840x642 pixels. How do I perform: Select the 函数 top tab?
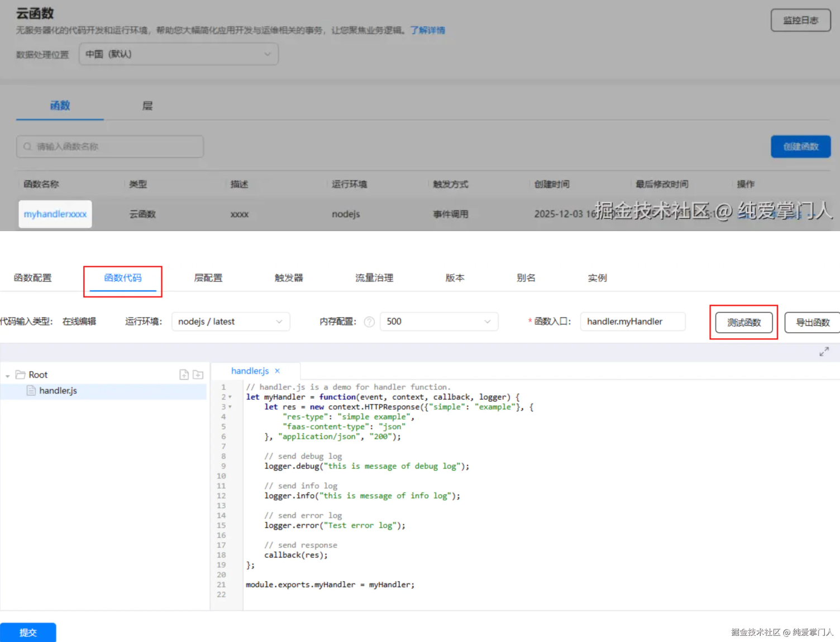[x=60, y=106]
